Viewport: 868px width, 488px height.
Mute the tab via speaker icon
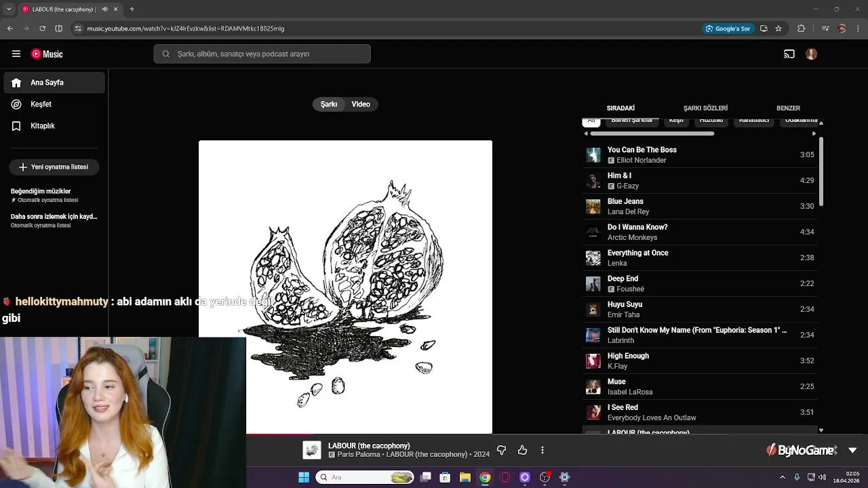pos(104,9)
